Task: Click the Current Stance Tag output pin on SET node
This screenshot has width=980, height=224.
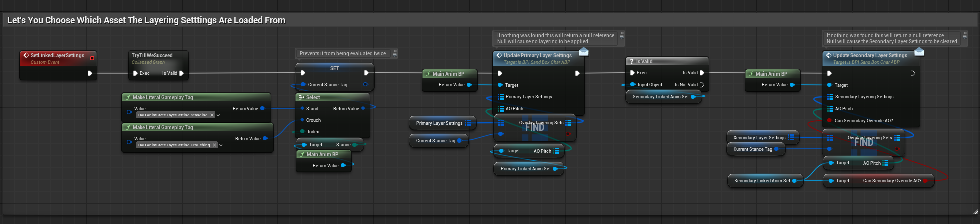Action: (x=366, y=85)
